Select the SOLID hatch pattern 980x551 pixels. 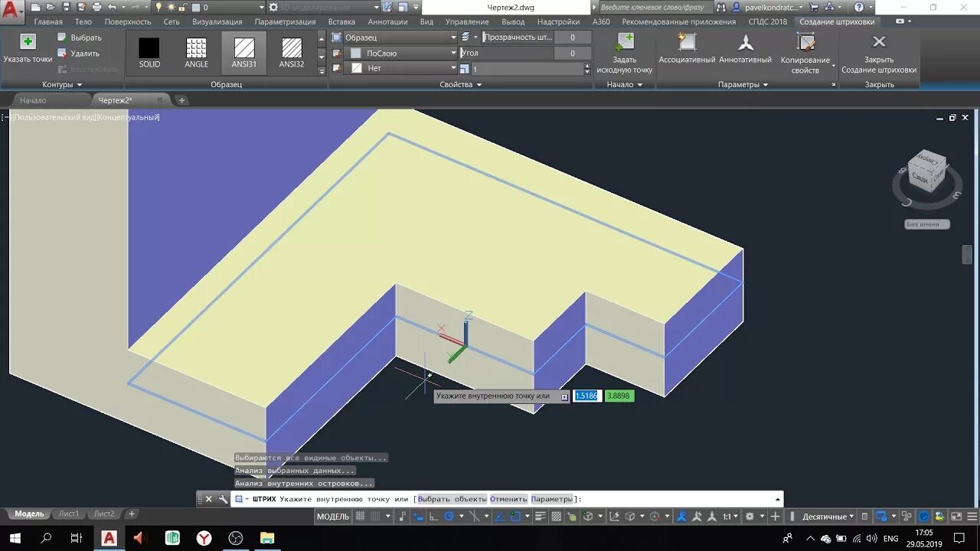pos(149,53)
